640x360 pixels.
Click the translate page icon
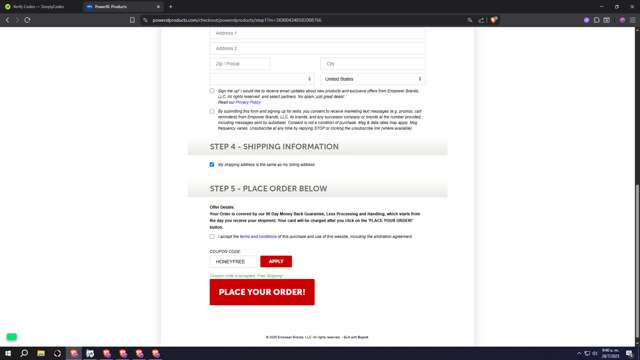470,20
